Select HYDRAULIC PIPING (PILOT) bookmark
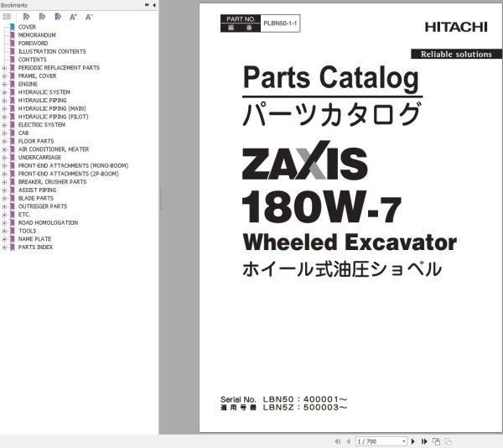This screenshot has height=448, width=503. tap(54, 117)
